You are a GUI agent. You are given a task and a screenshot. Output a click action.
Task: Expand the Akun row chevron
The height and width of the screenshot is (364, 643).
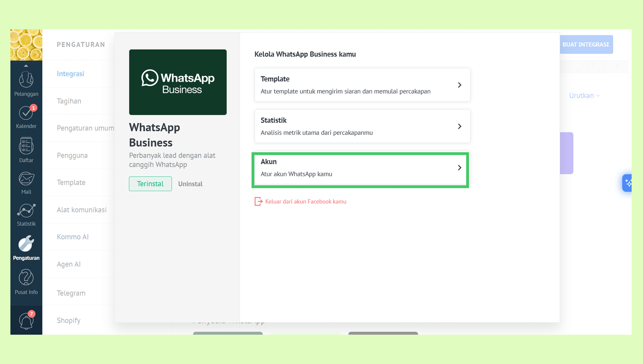(x=460, y=168)
